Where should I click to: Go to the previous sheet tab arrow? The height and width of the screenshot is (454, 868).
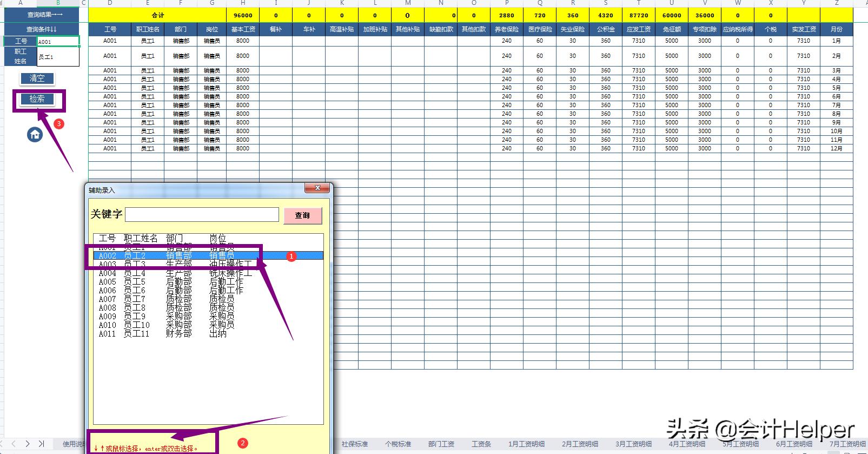coord(14,444)
